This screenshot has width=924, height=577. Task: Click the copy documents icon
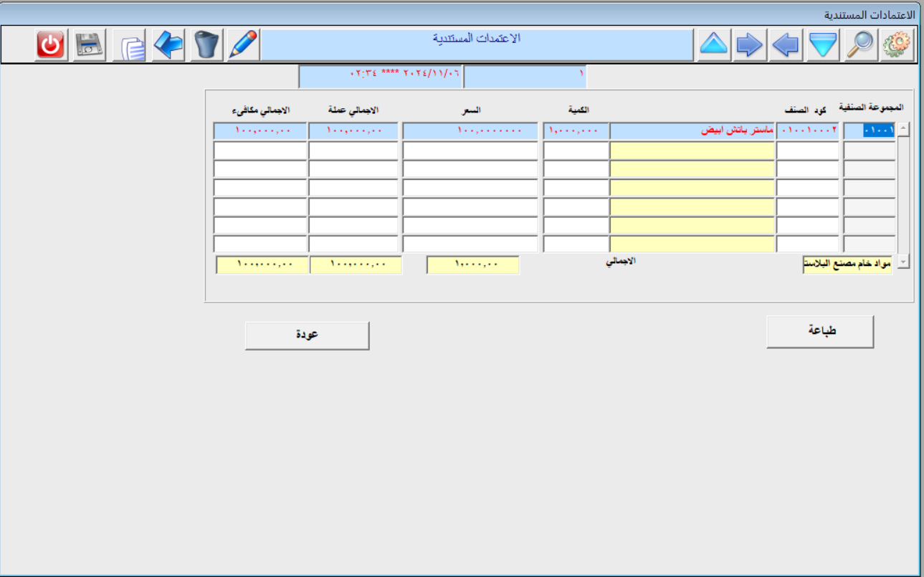132,46
